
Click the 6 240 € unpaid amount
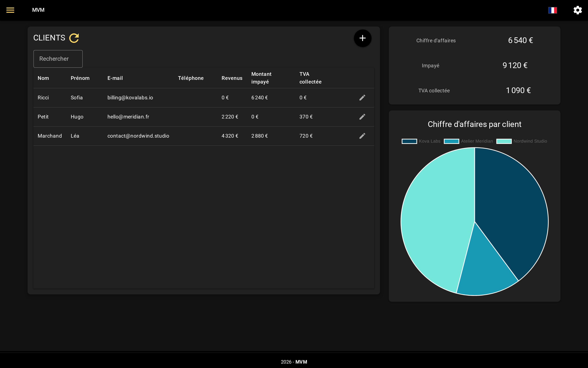259,98
